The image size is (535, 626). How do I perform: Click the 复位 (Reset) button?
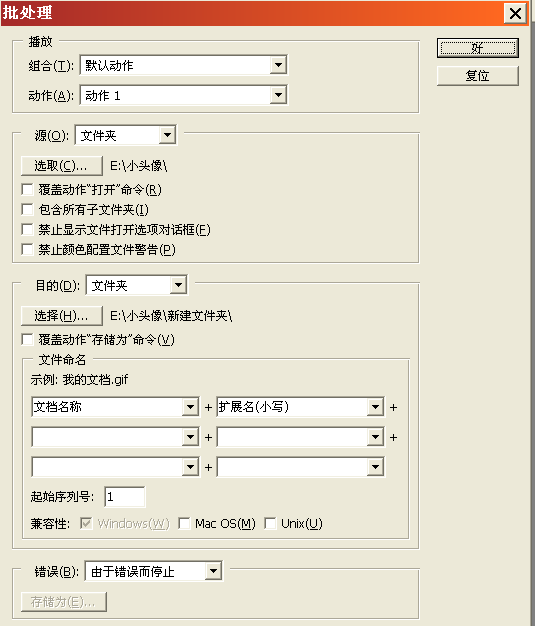[478, 76]
